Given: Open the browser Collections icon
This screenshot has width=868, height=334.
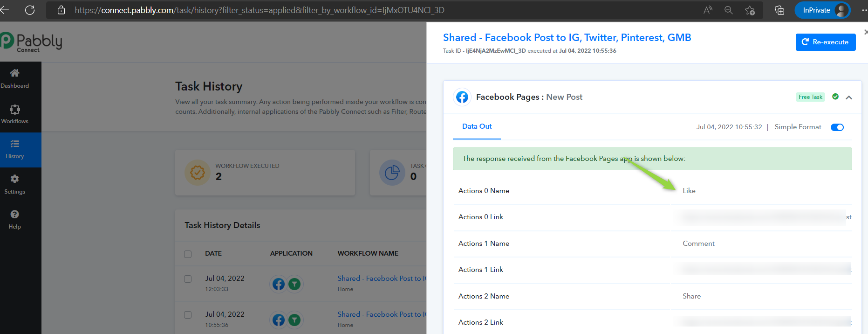Looking at the screenshot, I should coord(779,10).
